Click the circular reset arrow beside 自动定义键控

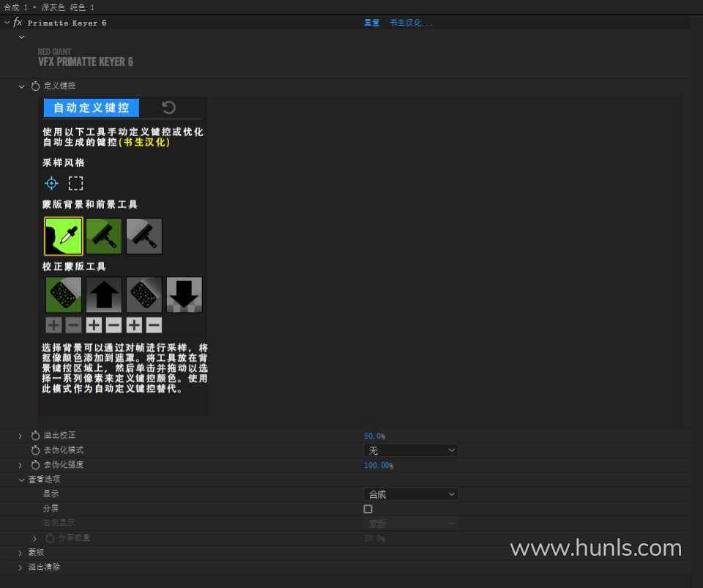(x=168, y=108)
